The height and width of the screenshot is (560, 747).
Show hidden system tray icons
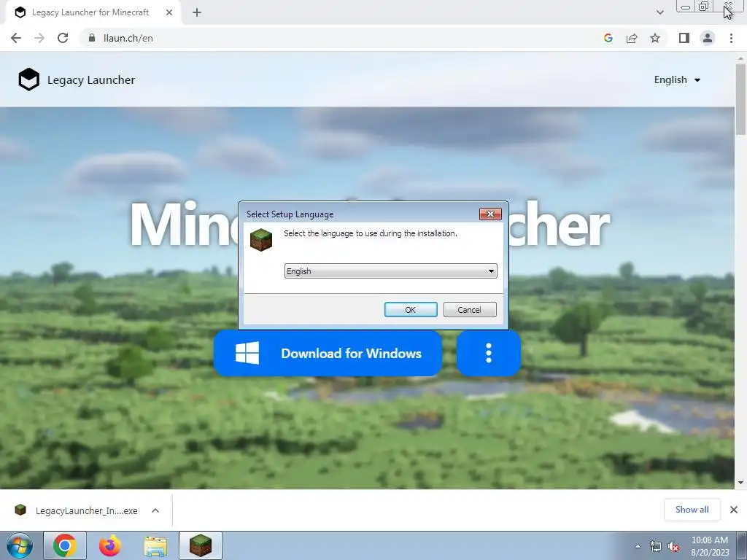pyautogui.click(x=638, y=546)
